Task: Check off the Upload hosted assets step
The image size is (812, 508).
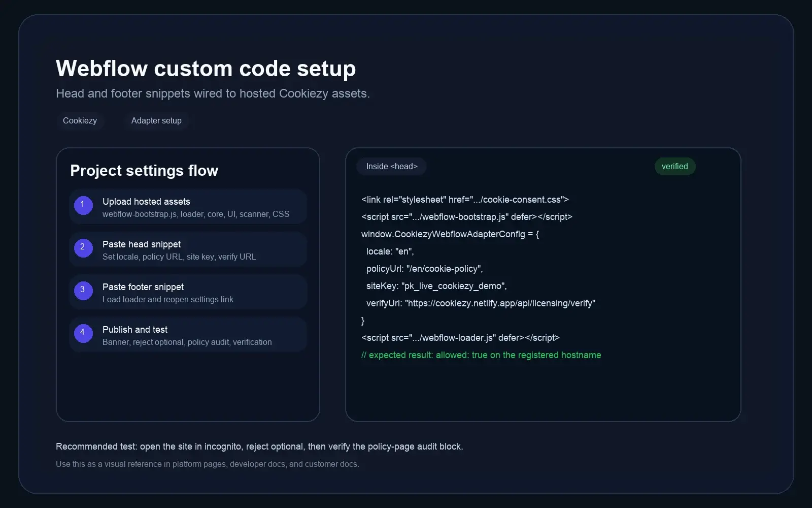Action: coord(188,206)
